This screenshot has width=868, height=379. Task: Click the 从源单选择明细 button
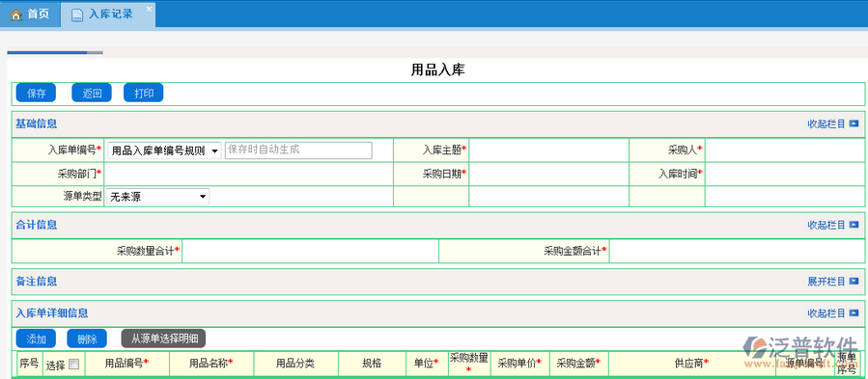tap(163, 338)
